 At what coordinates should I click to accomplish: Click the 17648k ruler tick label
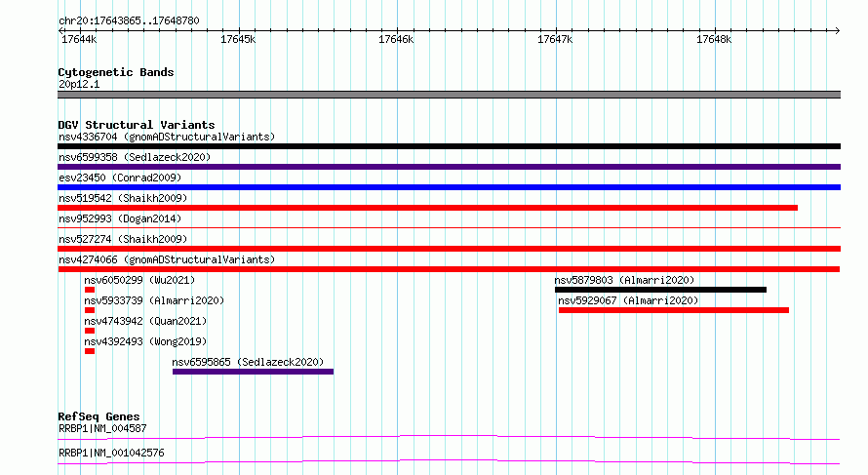(x=714, y=39)
